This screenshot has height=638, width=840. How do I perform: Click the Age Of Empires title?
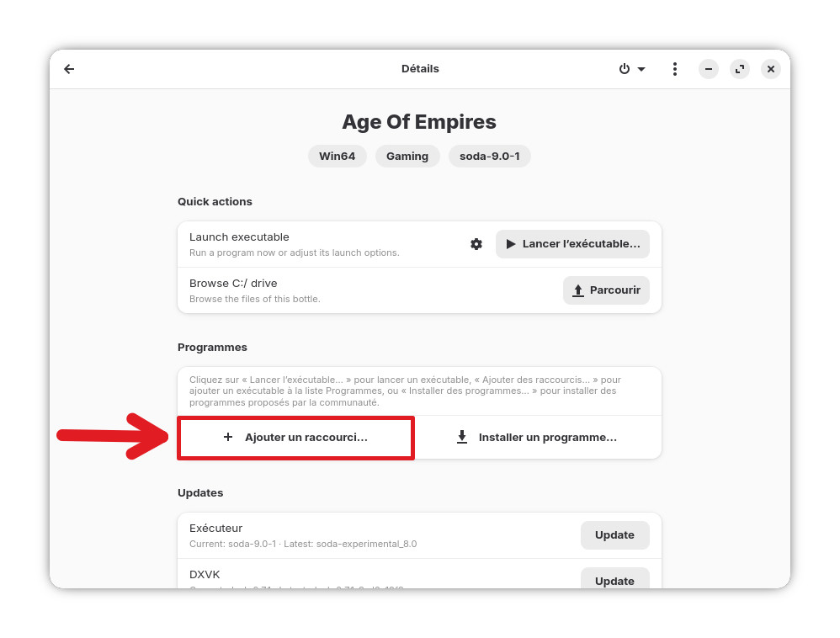tap(419, 122)
